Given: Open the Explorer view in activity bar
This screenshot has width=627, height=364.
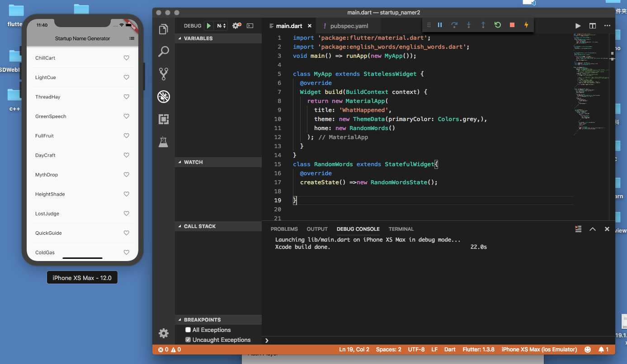Looking at the screenshot, I should coord(164,30).
